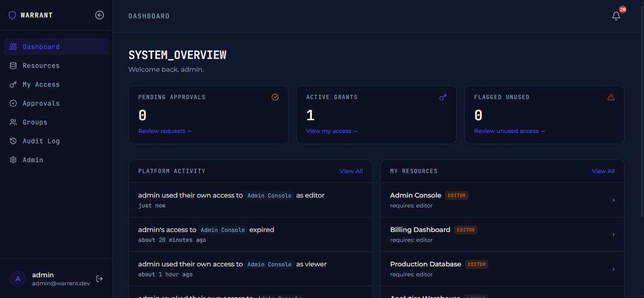
Task: Click the SYSTEM_OVERVIEW heading
Action: tap(177, 55)
